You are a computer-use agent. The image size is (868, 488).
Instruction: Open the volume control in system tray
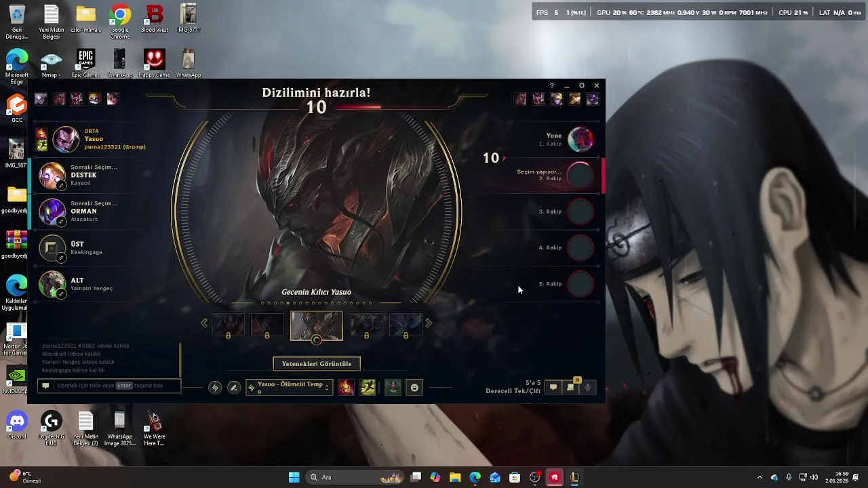click(814, 477)
